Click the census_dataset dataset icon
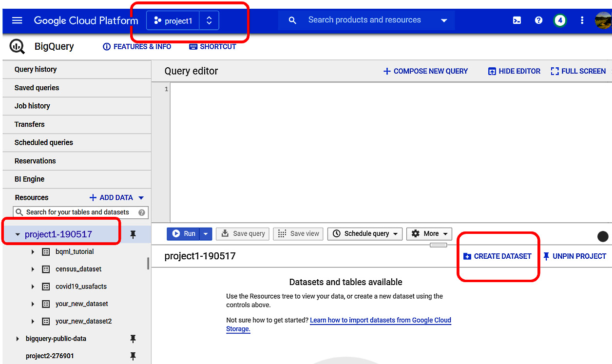 point(46,269)
